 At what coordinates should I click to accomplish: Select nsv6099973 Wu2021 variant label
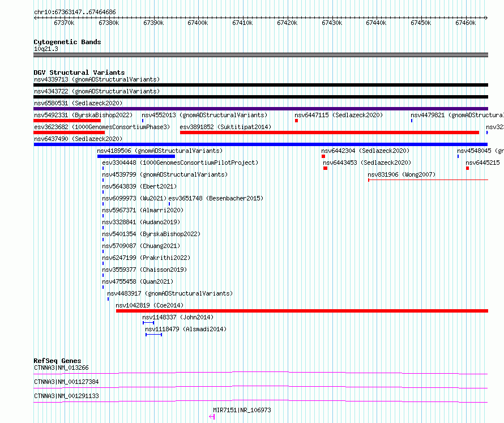point(134,198)
